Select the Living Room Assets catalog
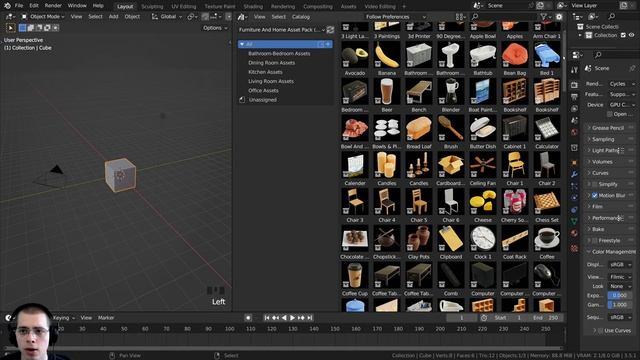Viewport: 640px width, 360px height. 271,81
